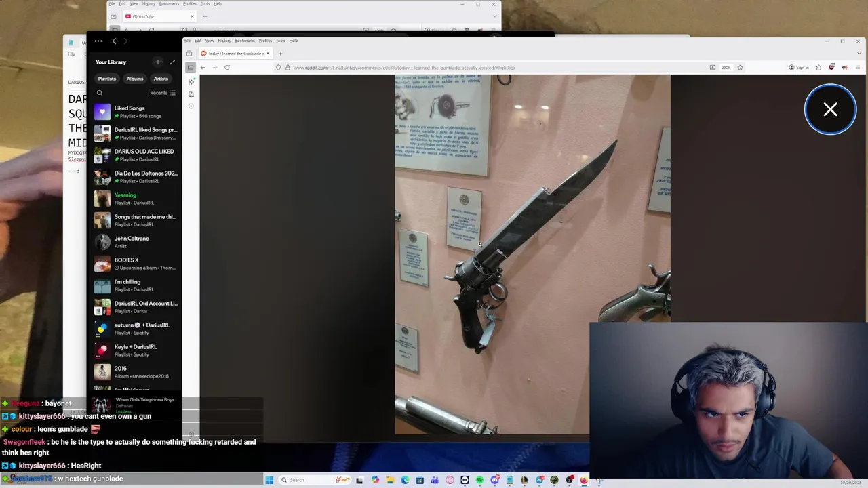Viewport: 868px width, 488px height.
Task: Create new playlist with Spotify plus icon
Action: click(158, 62)
